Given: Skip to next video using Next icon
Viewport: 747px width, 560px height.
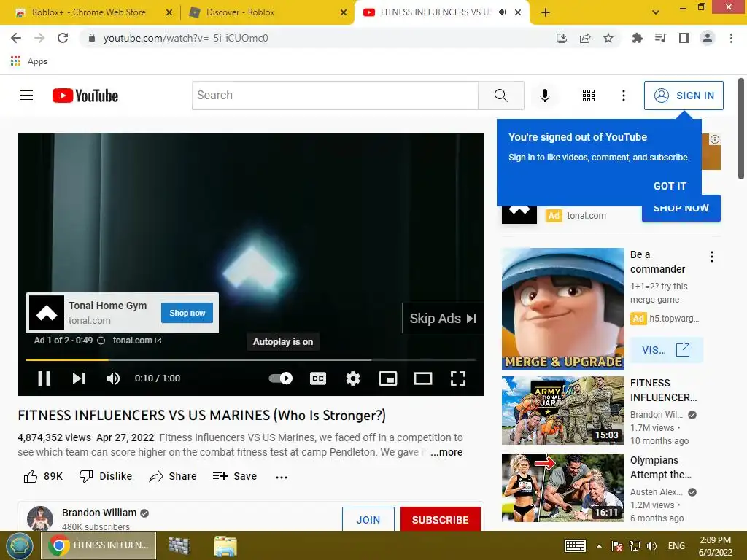Looking at the screenshot, I should 79,378.
